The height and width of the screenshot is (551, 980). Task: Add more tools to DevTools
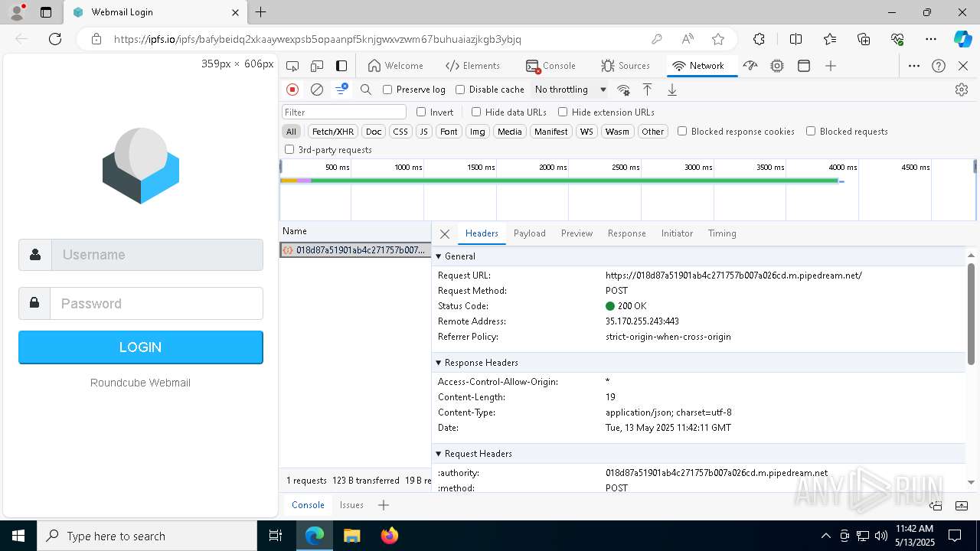pos(831,66)
